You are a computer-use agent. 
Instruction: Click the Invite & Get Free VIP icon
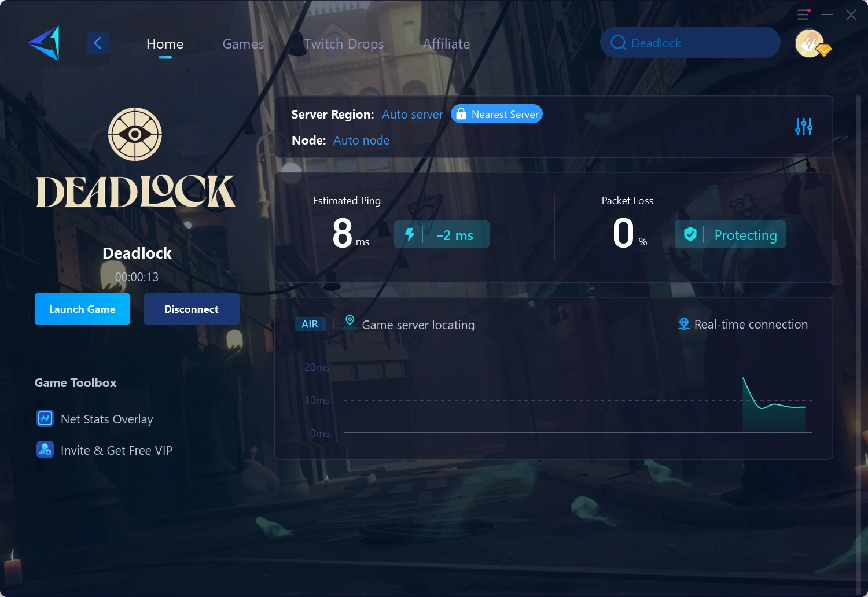coord(45,449)
